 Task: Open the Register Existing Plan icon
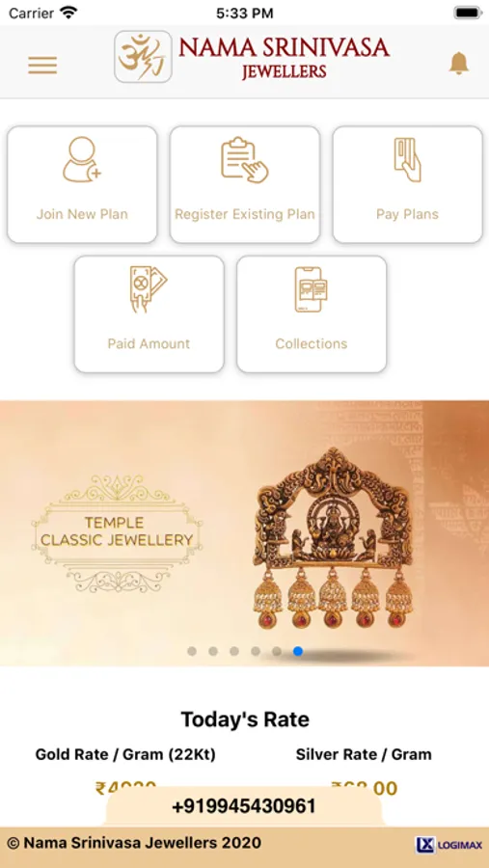tap(244, 160)
